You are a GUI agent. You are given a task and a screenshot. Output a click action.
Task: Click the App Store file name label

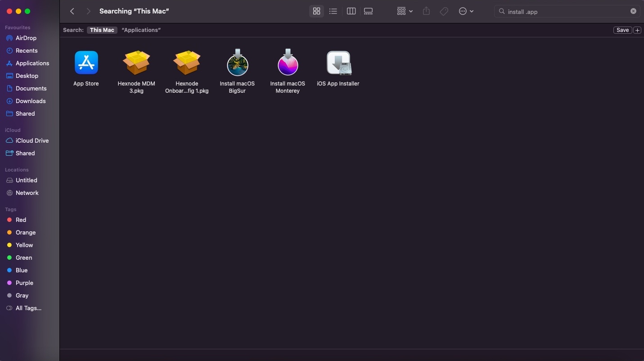tap(86, 84)
